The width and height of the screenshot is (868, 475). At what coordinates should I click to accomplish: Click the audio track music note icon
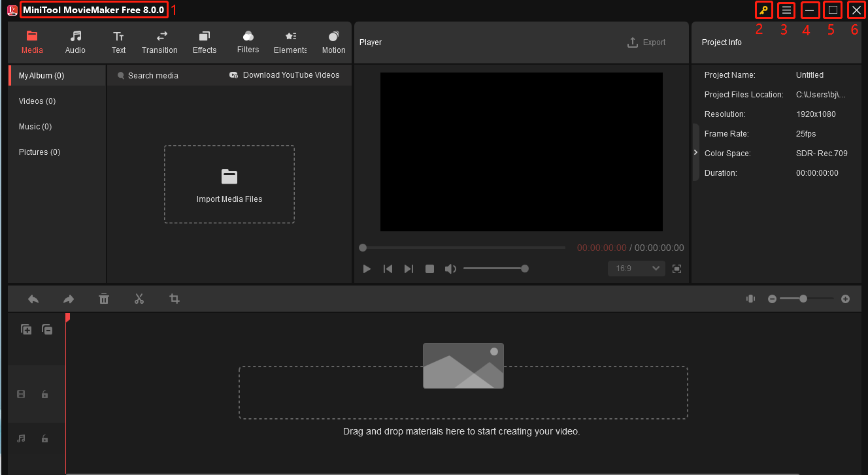pyautogui.click(x=21, y=438)
